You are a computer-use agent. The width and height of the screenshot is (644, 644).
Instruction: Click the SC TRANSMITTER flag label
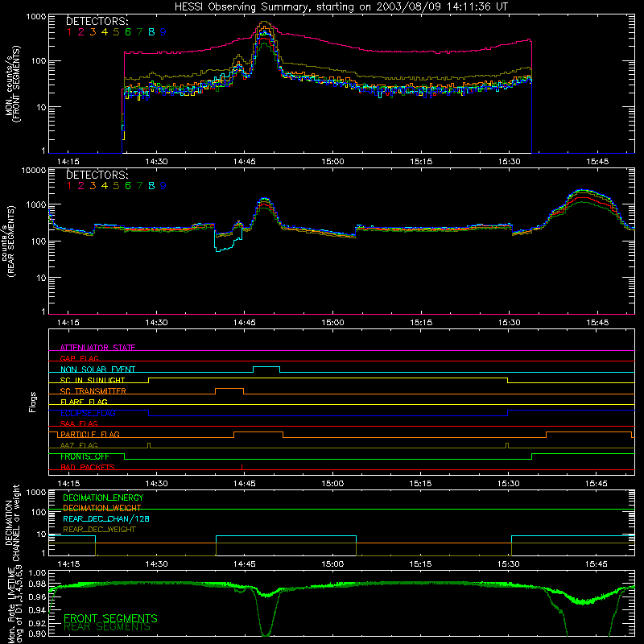click(x=93, y=390)
